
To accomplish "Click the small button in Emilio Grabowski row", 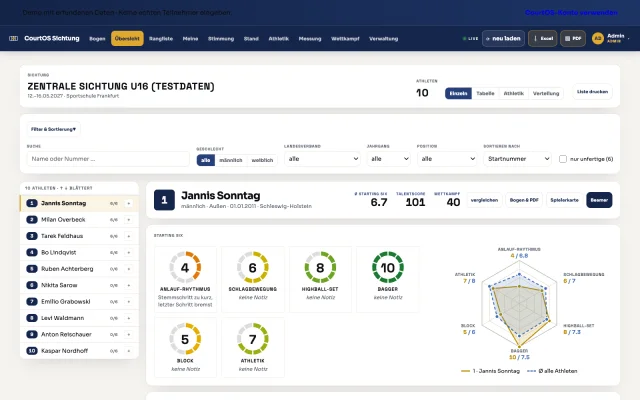I will click(129, 302).
